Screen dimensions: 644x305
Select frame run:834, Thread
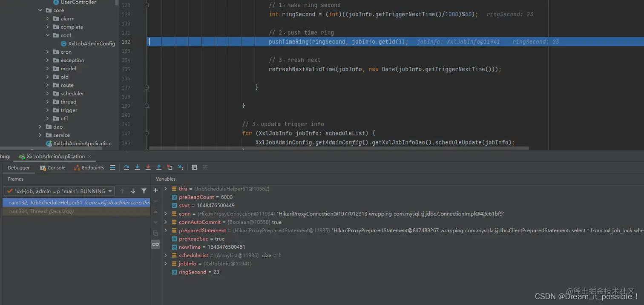(77, 211)
